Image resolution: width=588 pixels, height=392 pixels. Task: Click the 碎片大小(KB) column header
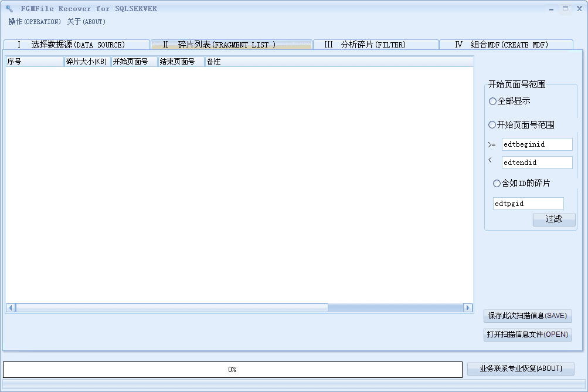point(87,62)
